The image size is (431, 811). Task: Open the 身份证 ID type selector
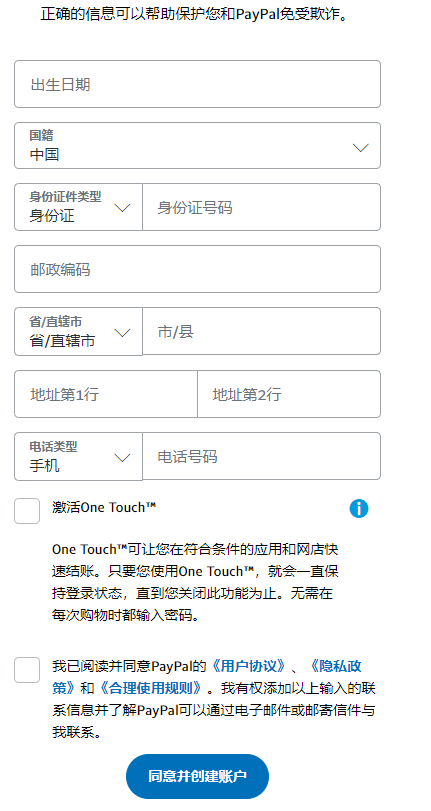(x=78, y=207)
